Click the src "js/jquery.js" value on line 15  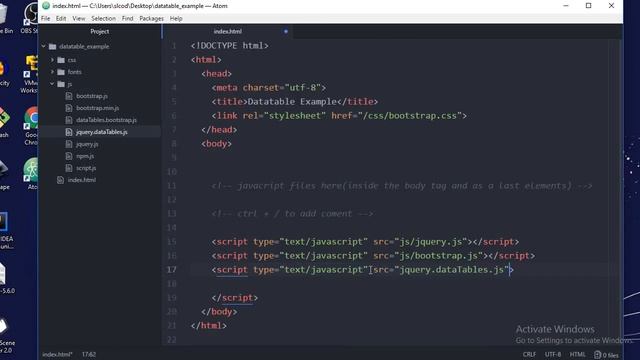tap(431, 242)
